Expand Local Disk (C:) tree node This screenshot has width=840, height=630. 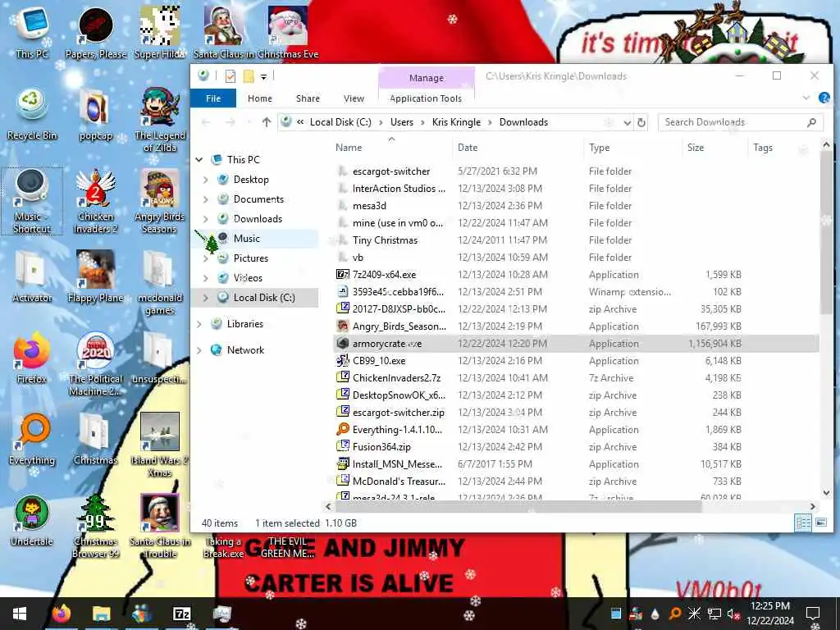click(x=206, y=298)
